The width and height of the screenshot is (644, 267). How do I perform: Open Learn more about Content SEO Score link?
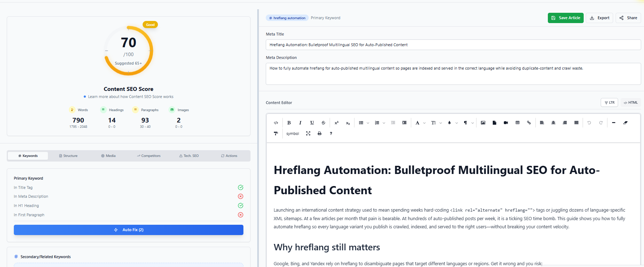pyautogui.click(x=131, y=97)
